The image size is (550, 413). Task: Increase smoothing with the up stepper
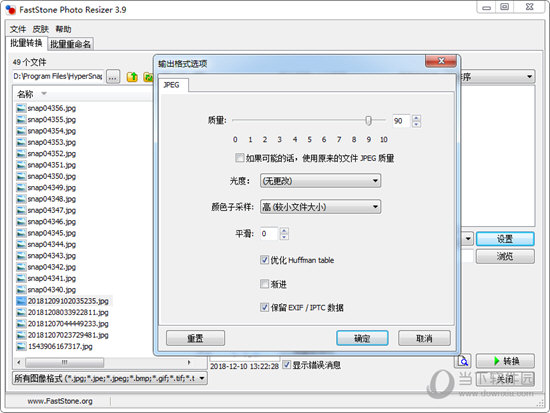tap(284, 231)
